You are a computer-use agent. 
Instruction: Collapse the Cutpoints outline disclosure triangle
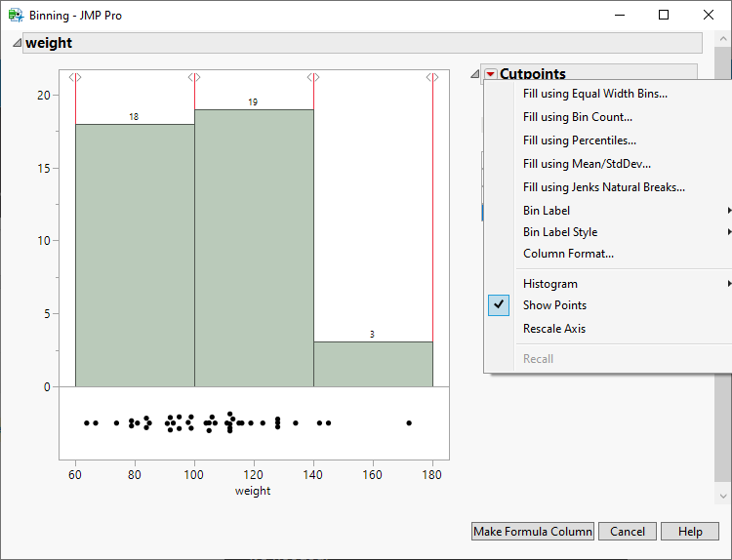[474, 74]
